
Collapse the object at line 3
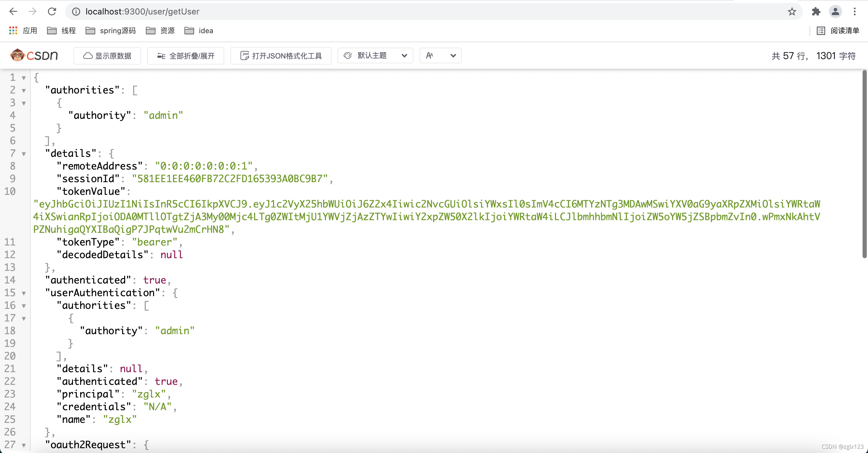point(24,103)
